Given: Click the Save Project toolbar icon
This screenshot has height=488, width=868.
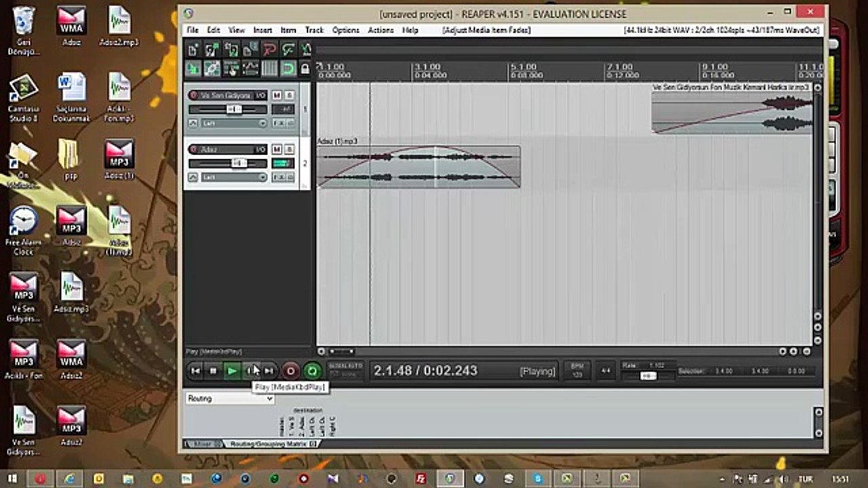Looking at the screenshot, I should click(x=231, y=49).
